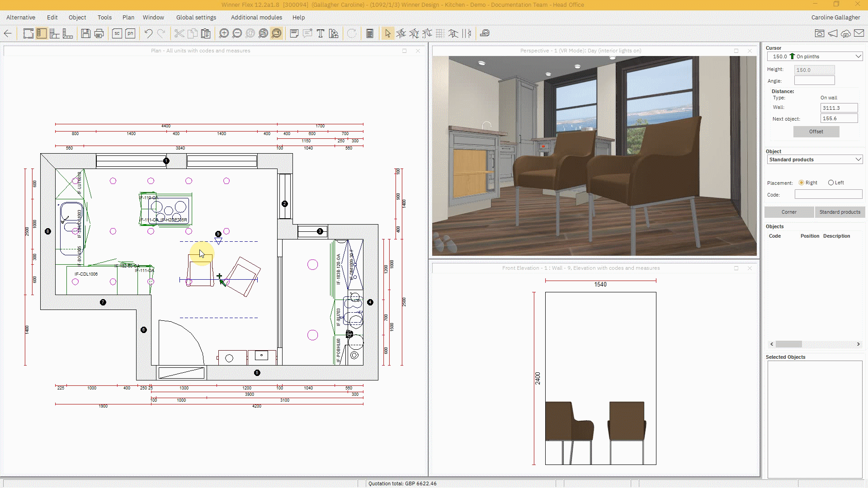Screen dimensions: 868x488
Task: Click the Copy object icon
Action: pos(192,33)
